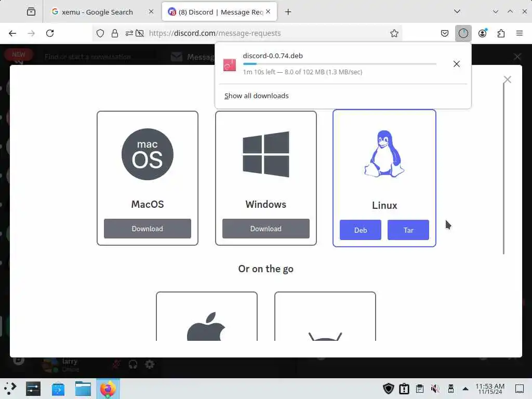532x399 pixels.
Task: Click the autoplay blocked icon in address bar
Action: pyautogui.click(x=139, y=33)
